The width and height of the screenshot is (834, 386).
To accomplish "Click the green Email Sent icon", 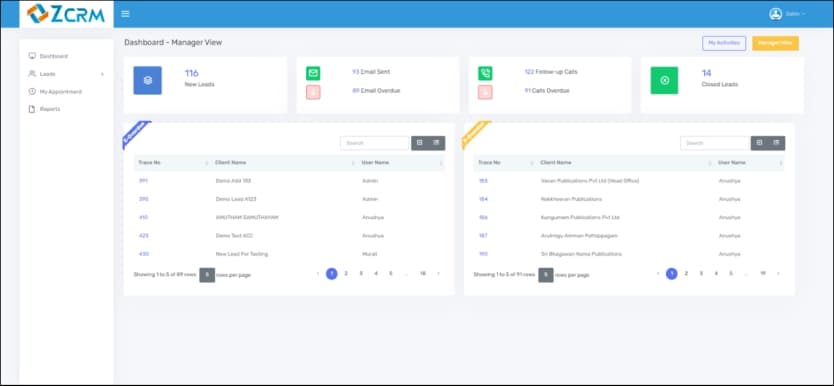I will tap(313, 73).
